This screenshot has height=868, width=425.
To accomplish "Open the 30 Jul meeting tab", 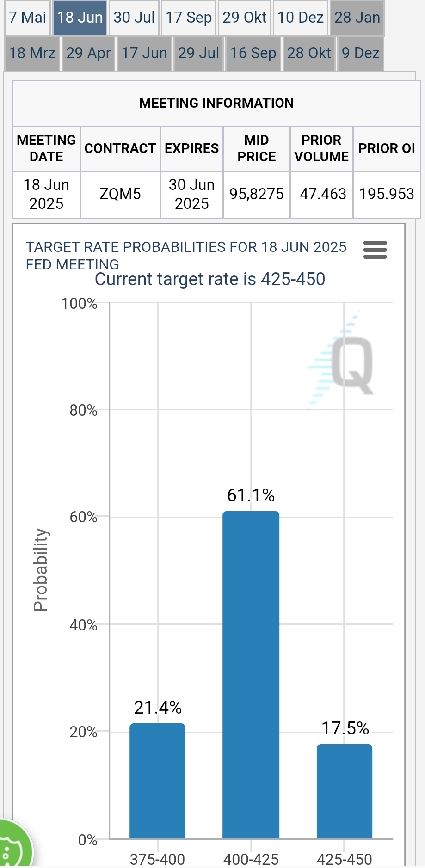I will 134,18.
